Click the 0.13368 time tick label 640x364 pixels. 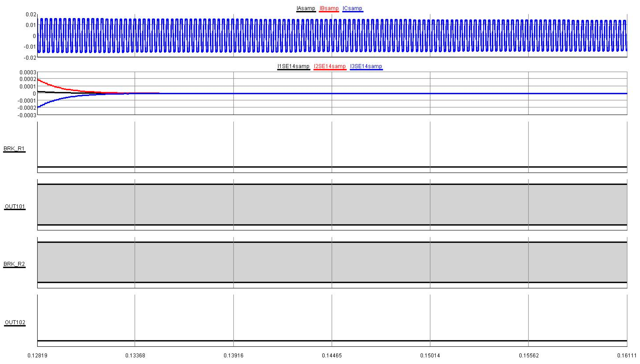[x=135, y=356]
